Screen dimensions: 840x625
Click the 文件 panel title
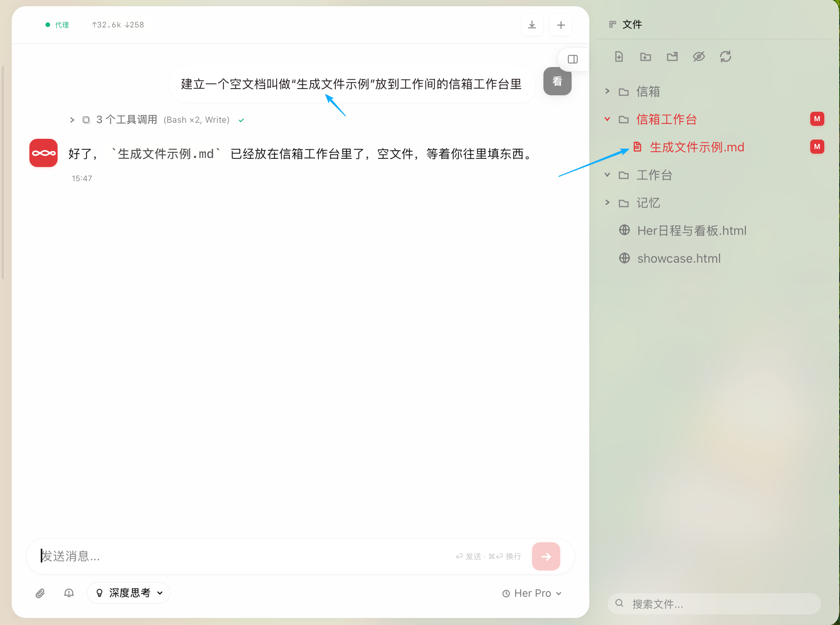pyautogui.click(x=632, y=24)
